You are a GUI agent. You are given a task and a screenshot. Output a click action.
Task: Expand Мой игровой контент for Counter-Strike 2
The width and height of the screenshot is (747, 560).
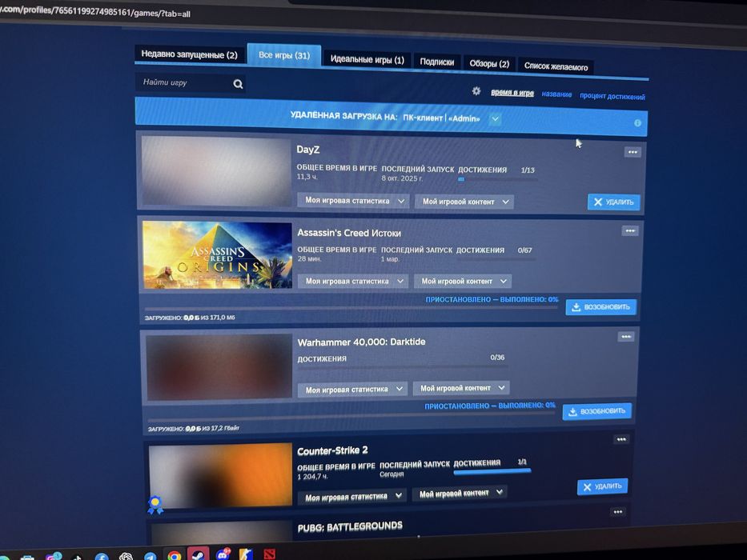(x=460, y=493)
